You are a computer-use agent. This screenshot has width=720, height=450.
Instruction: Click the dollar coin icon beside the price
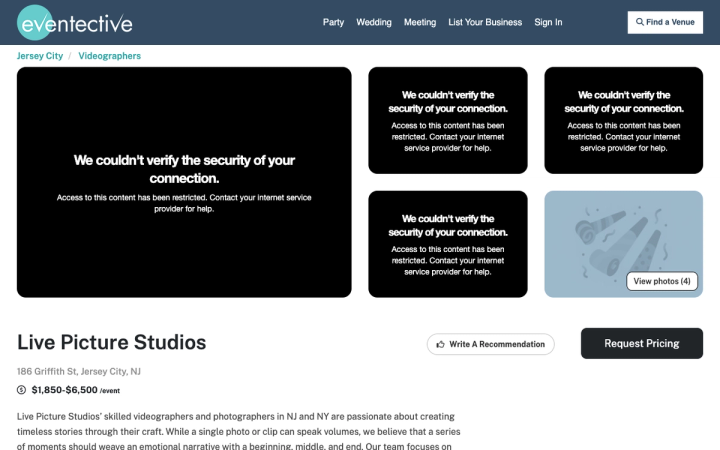21,390
